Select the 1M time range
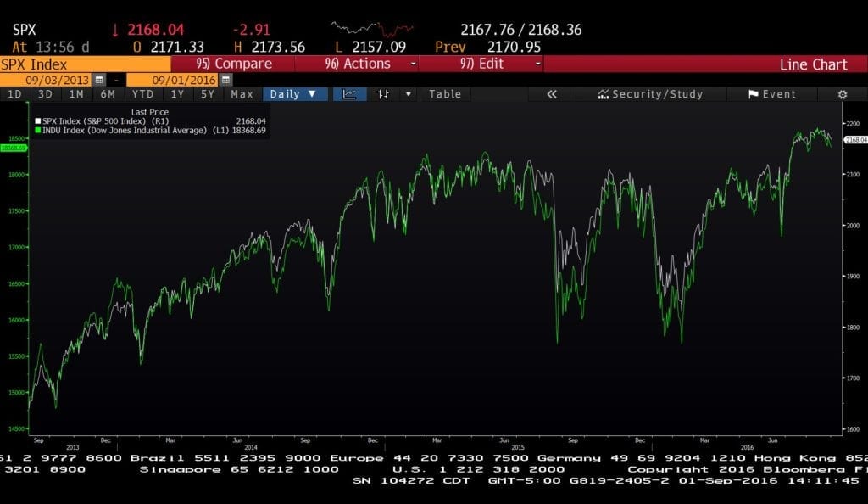Image resolution: width=868 pixels, height=504 pixels. (76, 94)
